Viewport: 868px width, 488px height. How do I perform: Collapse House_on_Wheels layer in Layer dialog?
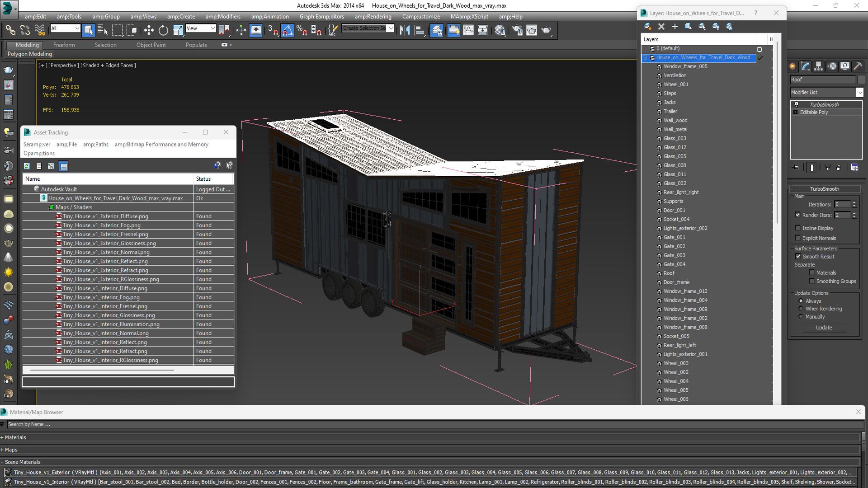pyautogui.click(x=646, y=58)
